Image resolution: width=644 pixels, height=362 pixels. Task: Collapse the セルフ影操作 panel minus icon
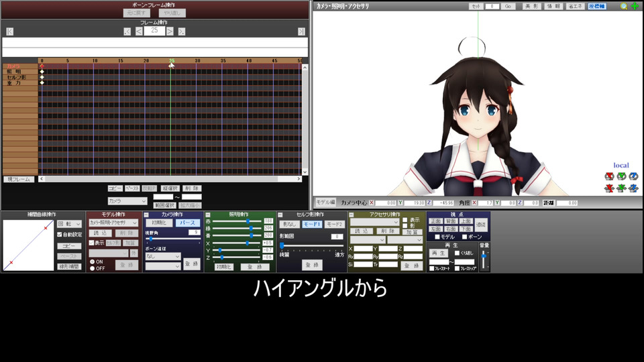point(280,215)
